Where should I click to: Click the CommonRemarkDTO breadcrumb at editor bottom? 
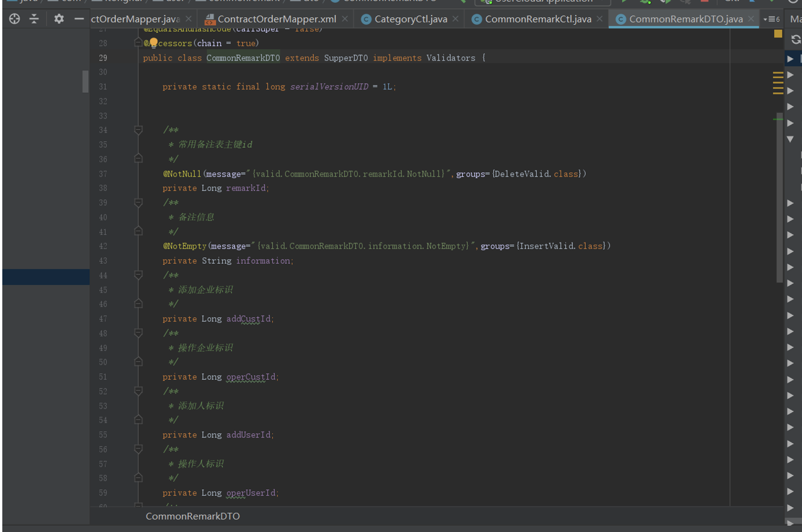click(x=193, y=516)
